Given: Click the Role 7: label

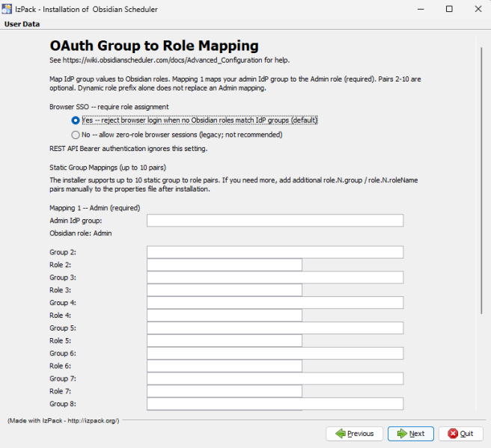Looking at the screenshot, I should coord(60,391).
